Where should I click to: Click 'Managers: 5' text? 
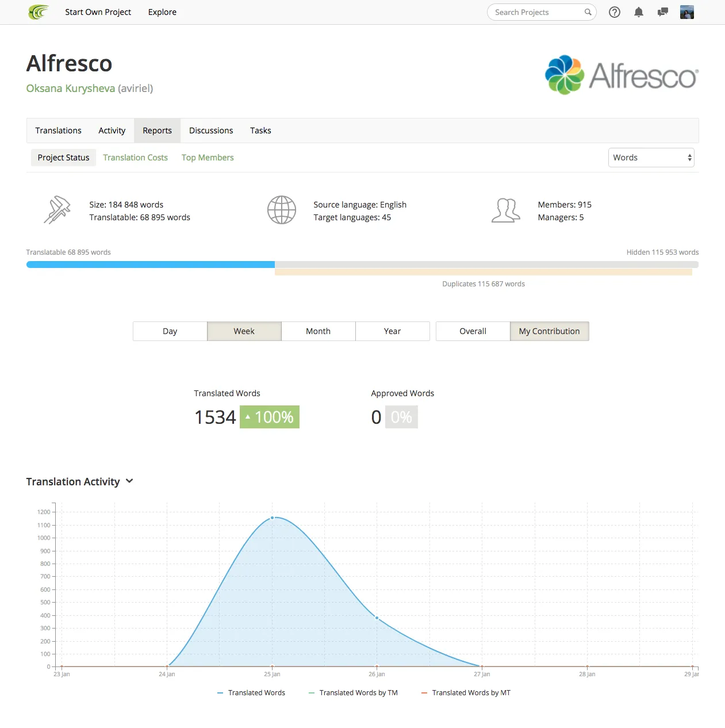coord(561,217)
